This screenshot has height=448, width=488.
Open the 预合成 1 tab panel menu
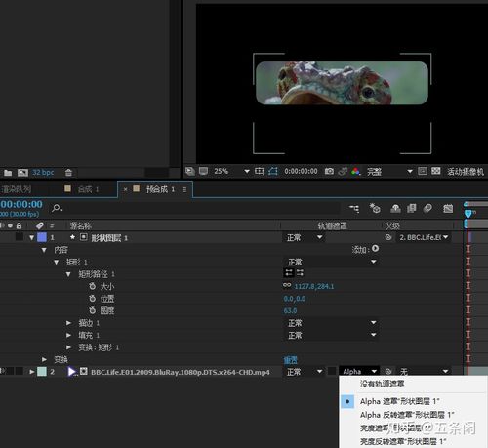tap(184, 189)
